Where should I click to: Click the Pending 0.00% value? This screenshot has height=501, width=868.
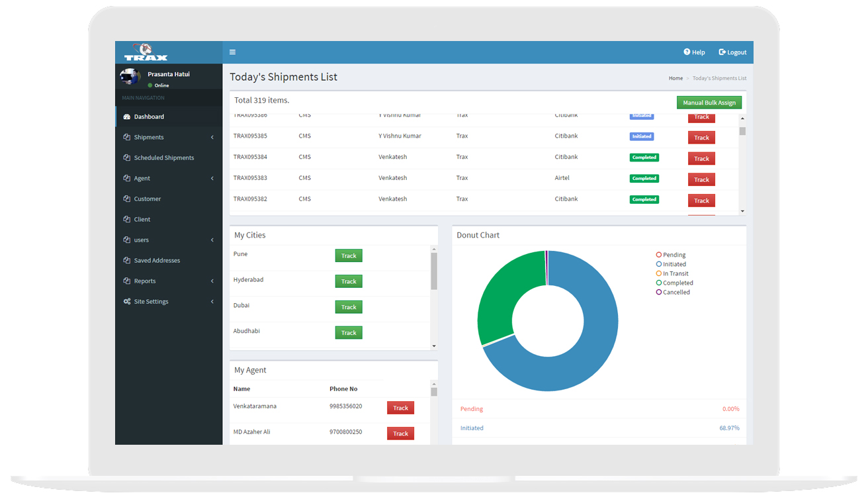coord(731,409)
